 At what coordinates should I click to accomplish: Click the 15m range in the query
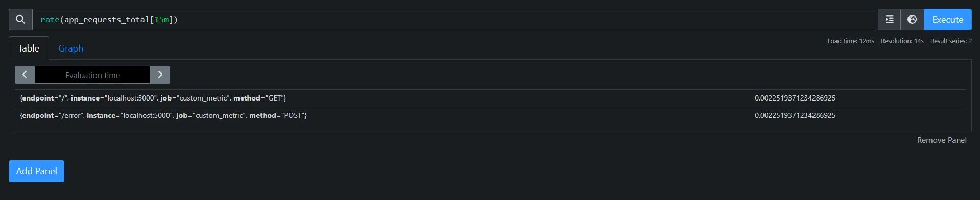(x=161, y=19)
